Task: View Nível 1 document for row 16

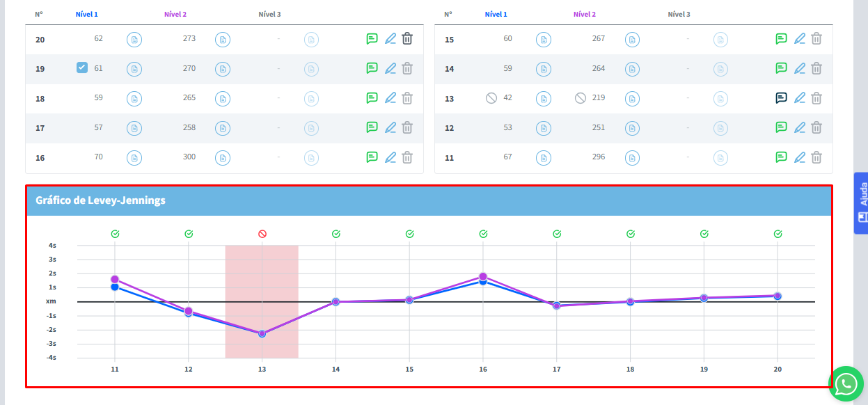Action: pos(134,157)
